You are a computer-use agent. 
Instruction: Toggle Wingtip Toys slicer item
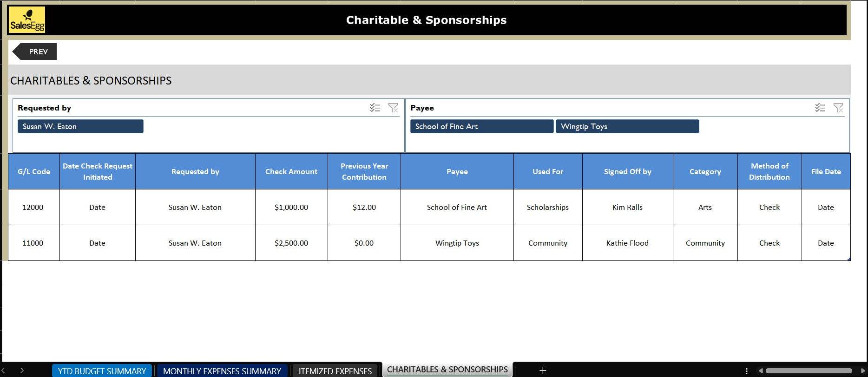627,126
